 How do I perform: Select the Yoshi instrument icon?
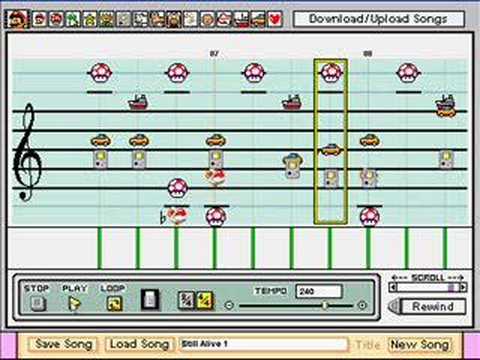[73, 19]
